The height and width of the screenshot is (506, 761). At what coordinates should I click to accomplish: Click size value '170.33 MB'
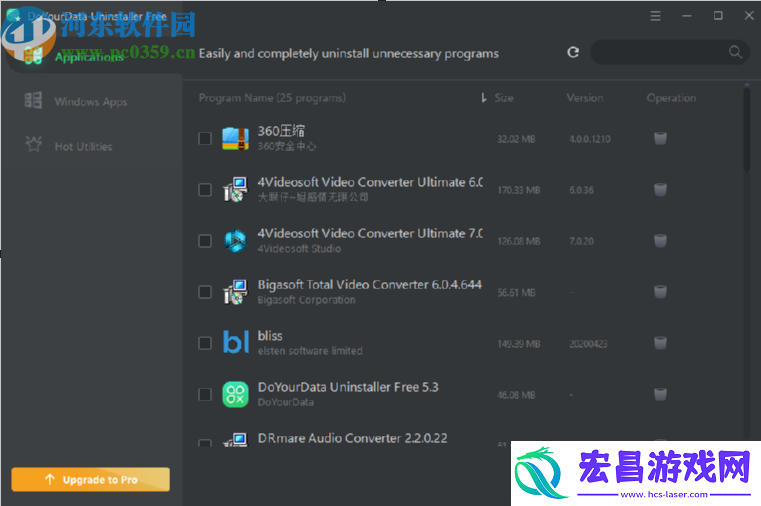[519, 190]
